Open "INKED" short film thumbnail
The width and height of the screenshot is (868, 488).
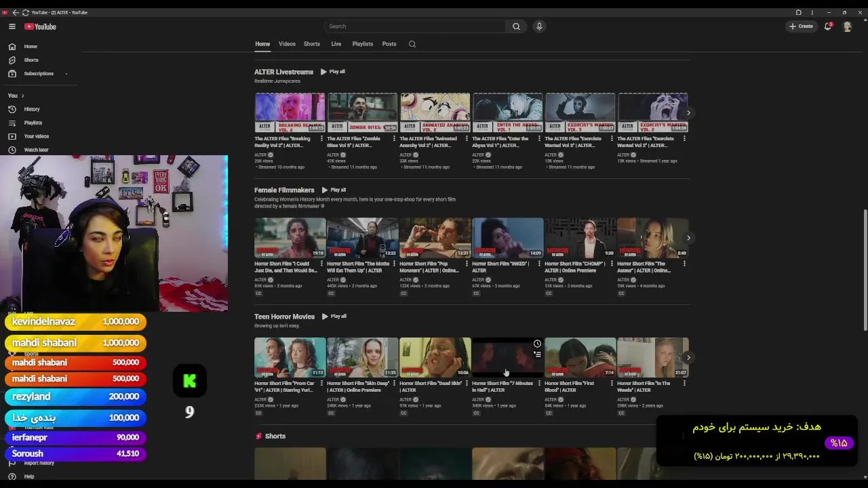(x=508, y=238)
